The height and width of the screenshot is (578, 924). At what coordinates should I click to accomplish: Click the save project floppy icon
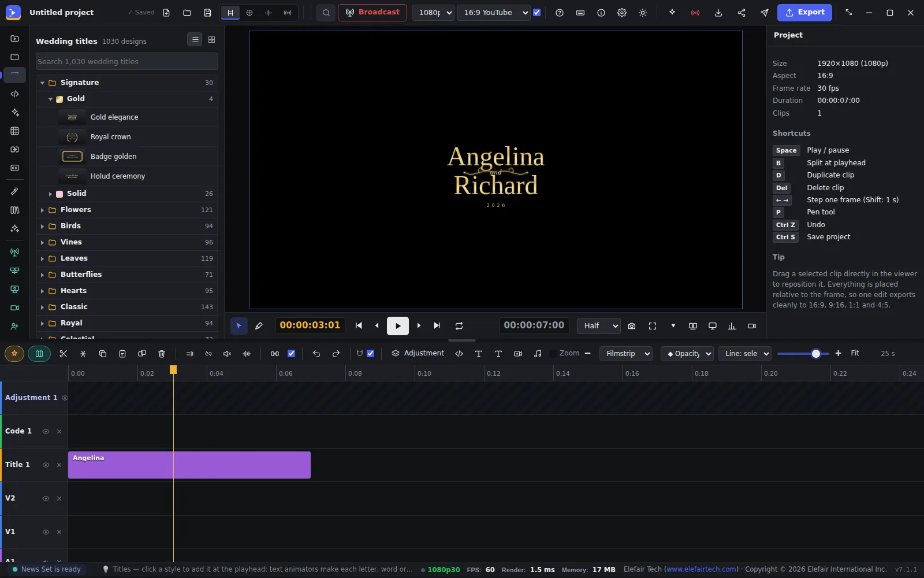(x=207, y=13)
